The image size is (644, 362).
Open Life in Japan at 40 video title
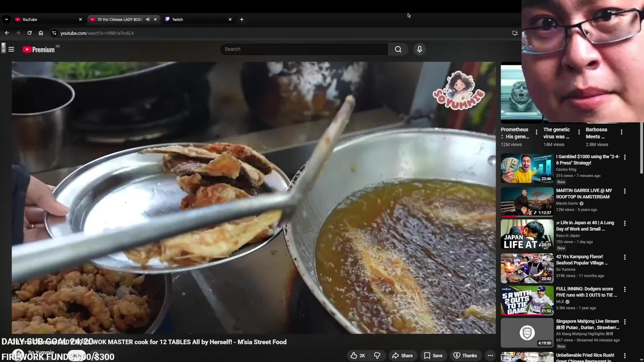[585, 226]
